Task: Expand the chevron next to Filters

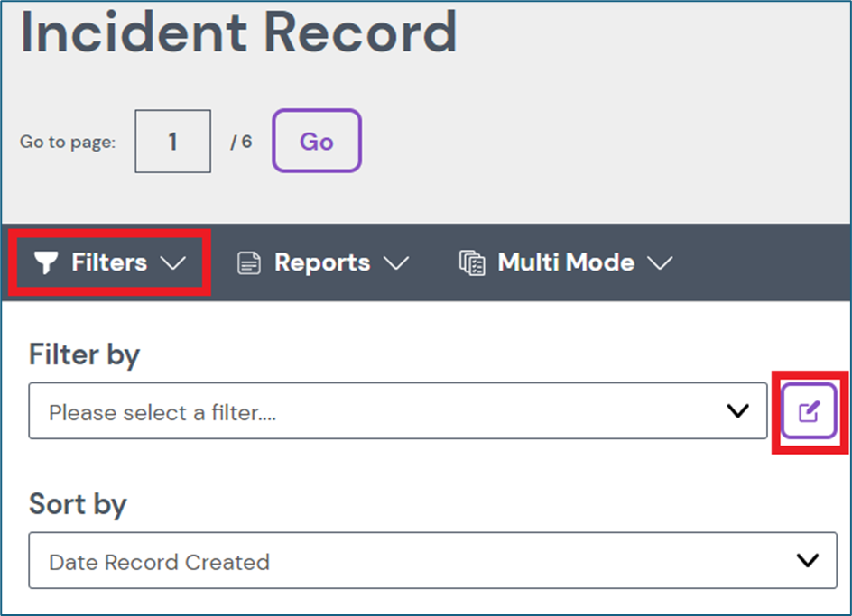Action: [171, 263]
